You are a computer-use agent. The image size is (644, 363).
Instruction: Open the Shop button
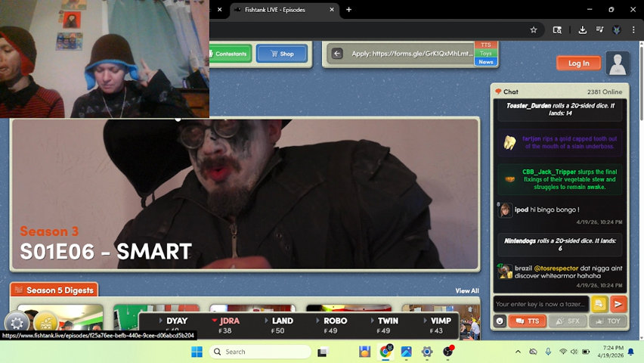pyautogui.click(x=282, y=54)
